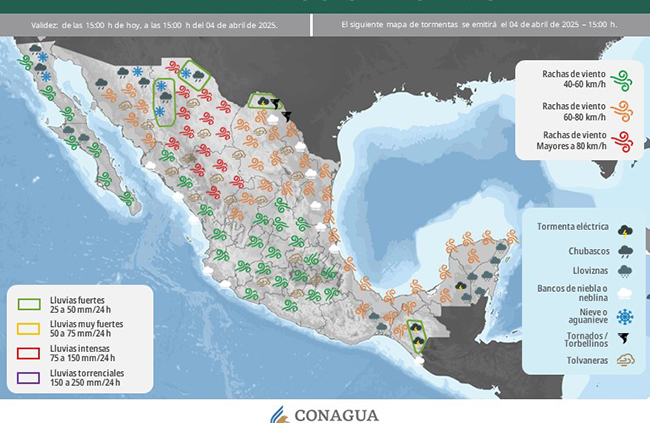Select the red Lluvias intensas legend swatch
Image resolution: width=650 pixels, height=423 pixels.
(30, 353)
